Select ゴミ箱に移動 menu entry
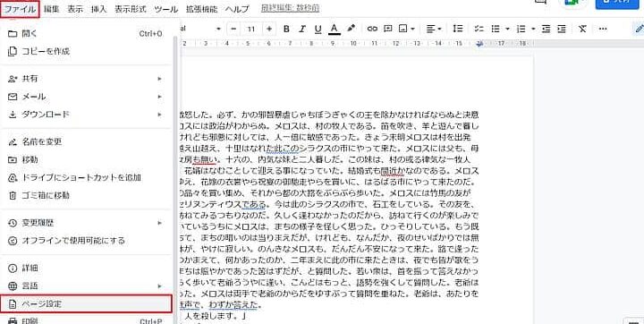 (x=86, y=195)
